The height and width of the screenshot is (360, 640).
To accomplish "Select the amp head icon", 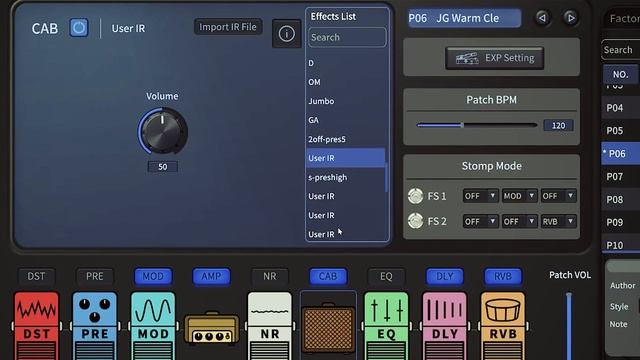I will 211,328.
